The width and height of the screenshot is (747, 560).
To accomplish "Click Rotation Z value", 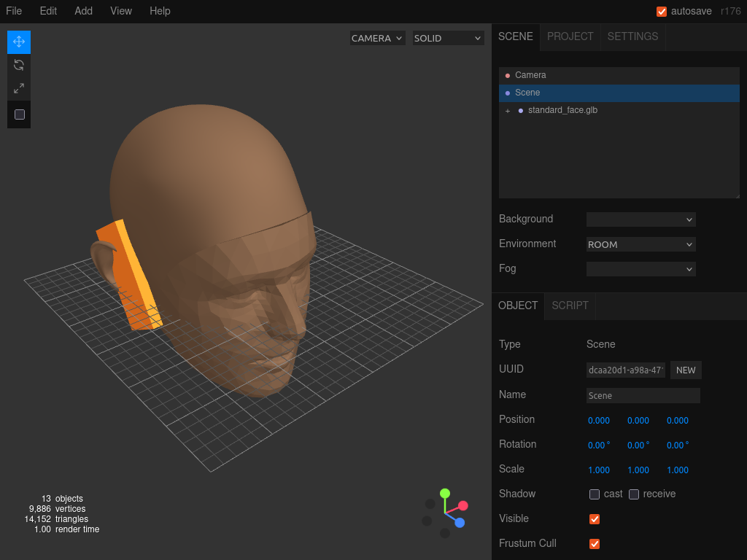I will pos(678,446).
